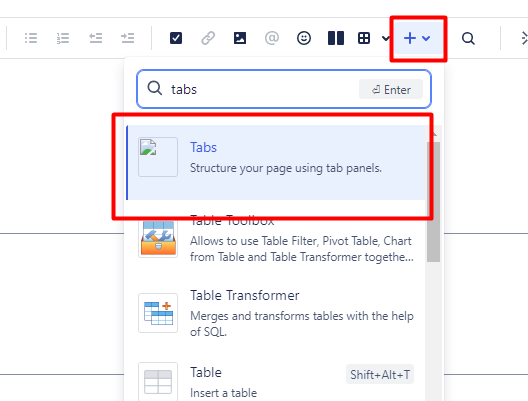Click the search magnifier icon inside field
This screenshot has width=528, height=401.
tap(155, 88)
